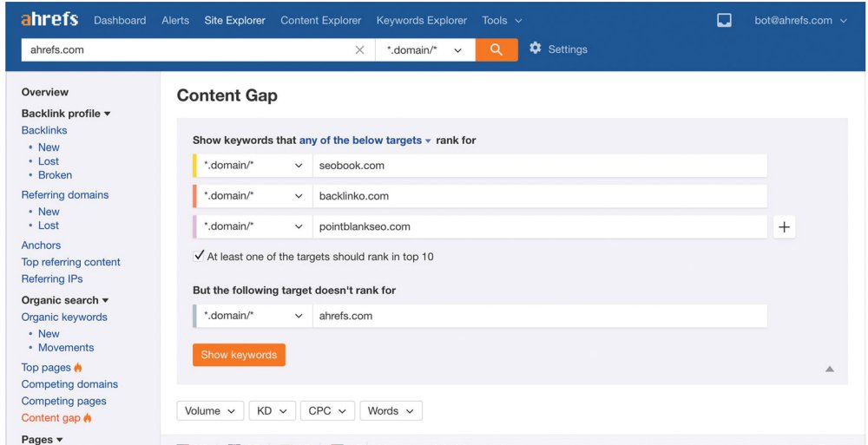Open the mode dropdown for the ahrefs.com target
Viewport: 868px width, 445px height.
254,316
